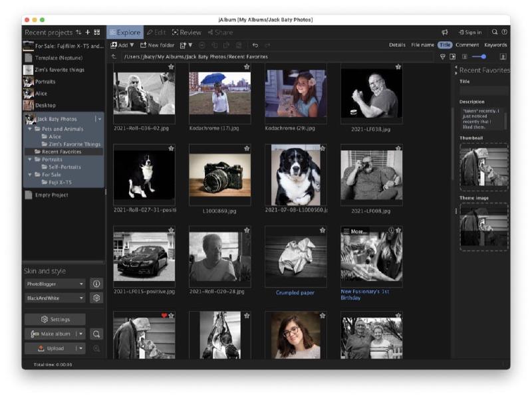Click the filter icon below the Keywords label

pyautogui.click(x=442, y=57)
